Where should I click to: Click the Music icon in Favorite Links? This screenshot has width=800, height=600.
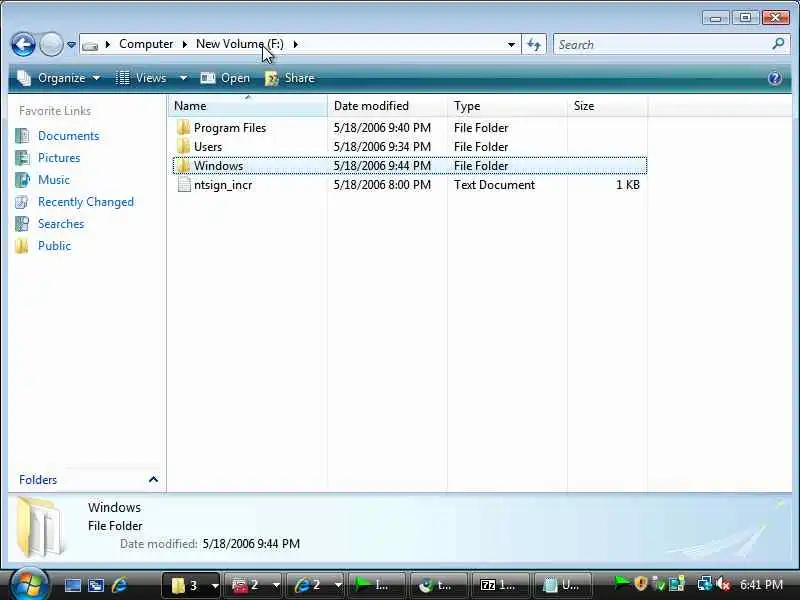coord(22,180)
